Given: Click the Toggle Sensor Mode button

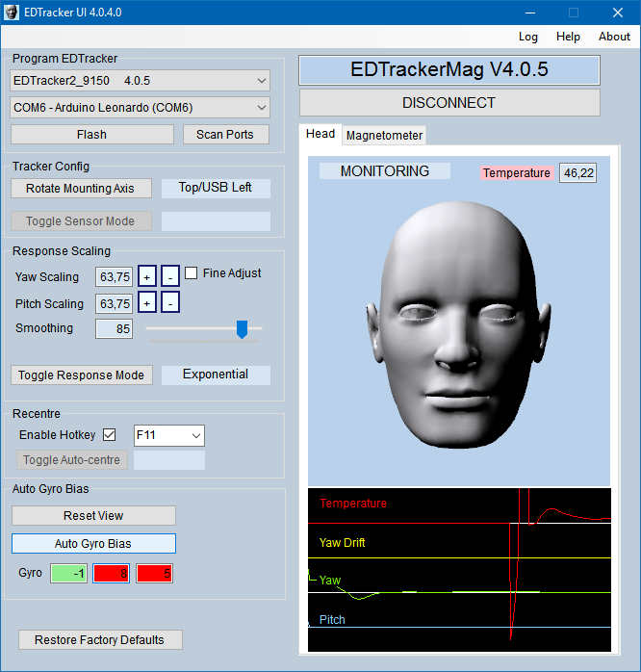Looking at the screenshot, I should coord(81,221).
